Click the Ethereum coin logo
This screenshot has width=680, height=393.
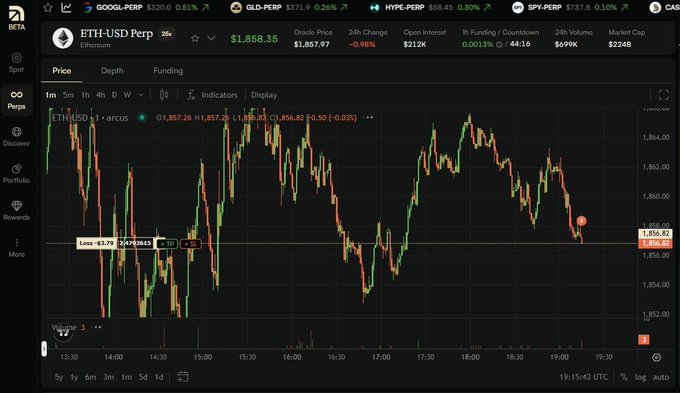coord(63,38)
